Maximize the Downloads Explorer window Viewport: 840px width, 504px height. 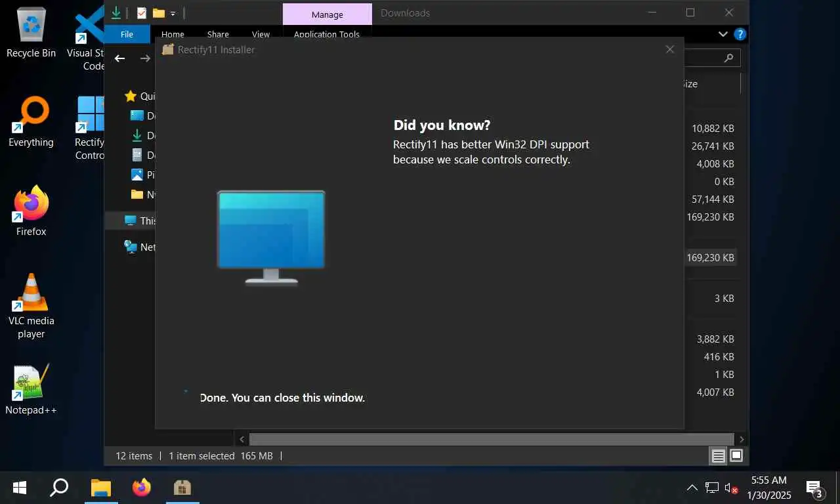point(690,12)
